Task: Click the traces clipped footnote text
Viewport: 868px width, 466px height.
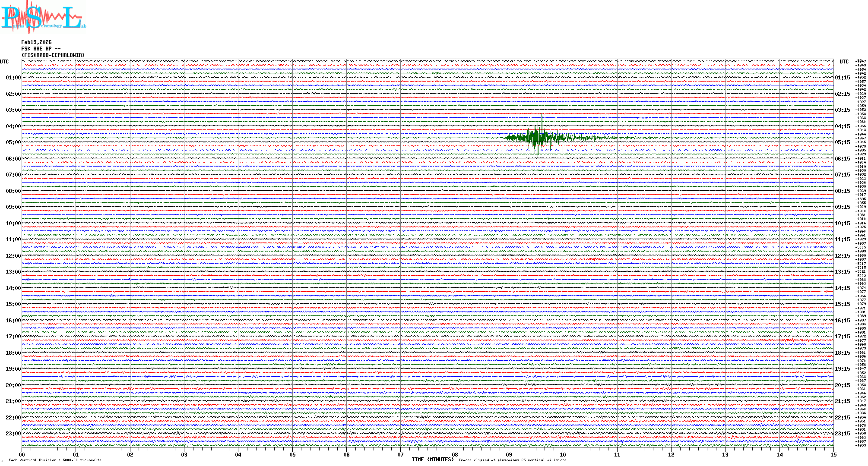Action: coord(512,460)
